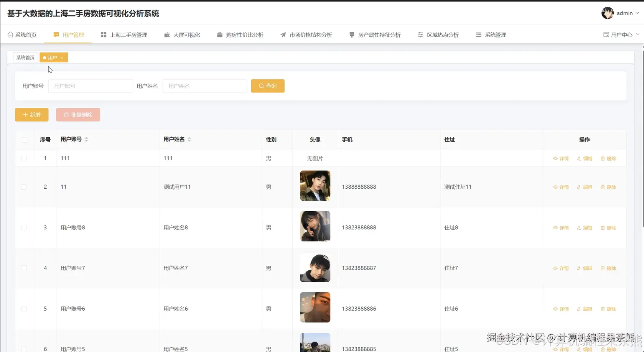The height and width of the screenshot is (352, 644).
Task: Open avatar thumbnail of 用户姓名8
Action: (x=315, y=226)
